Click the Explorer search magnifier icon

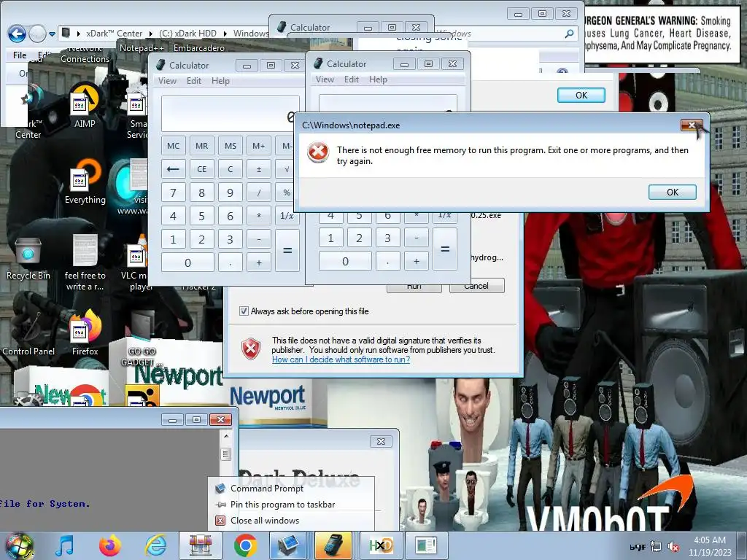[x=569, y=34]
